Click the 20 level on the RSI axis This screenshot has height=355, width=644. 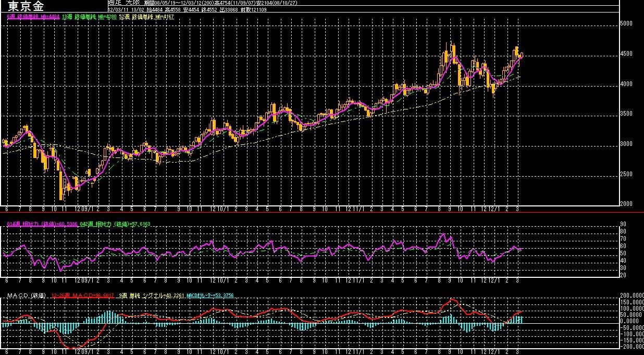623,275
